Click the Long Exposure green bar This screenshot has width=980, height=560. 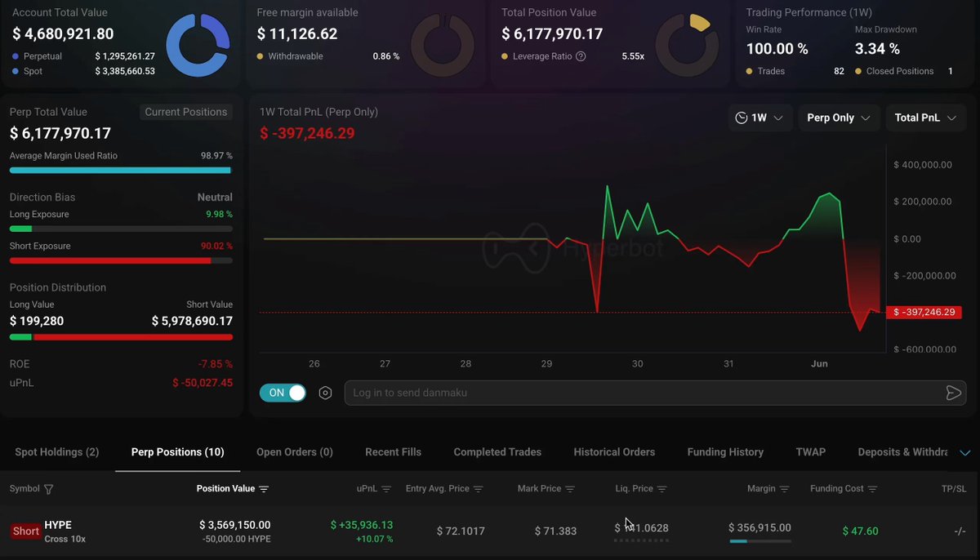click(121, 229)
